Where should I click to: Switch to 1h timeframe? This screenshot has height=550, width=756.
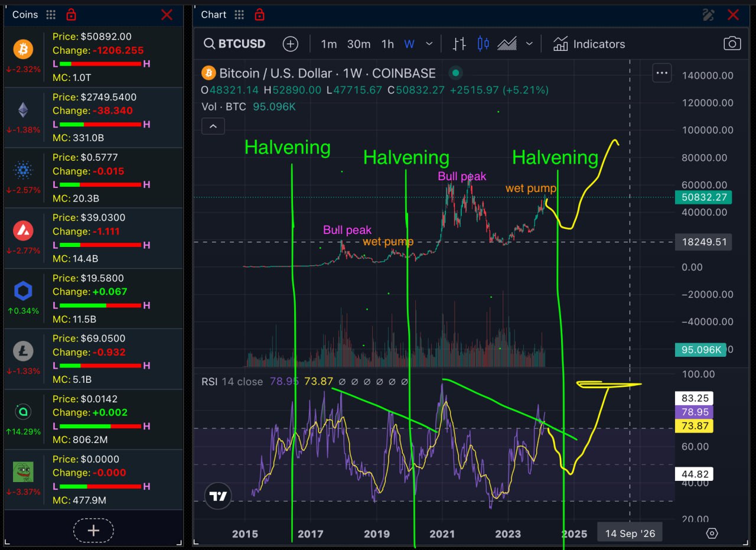point(387,44)
